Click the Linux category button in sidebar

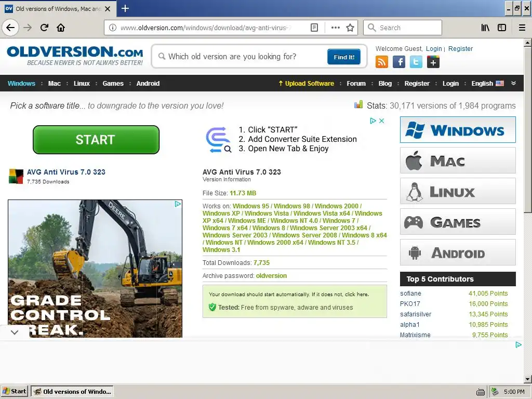[458, 191]
